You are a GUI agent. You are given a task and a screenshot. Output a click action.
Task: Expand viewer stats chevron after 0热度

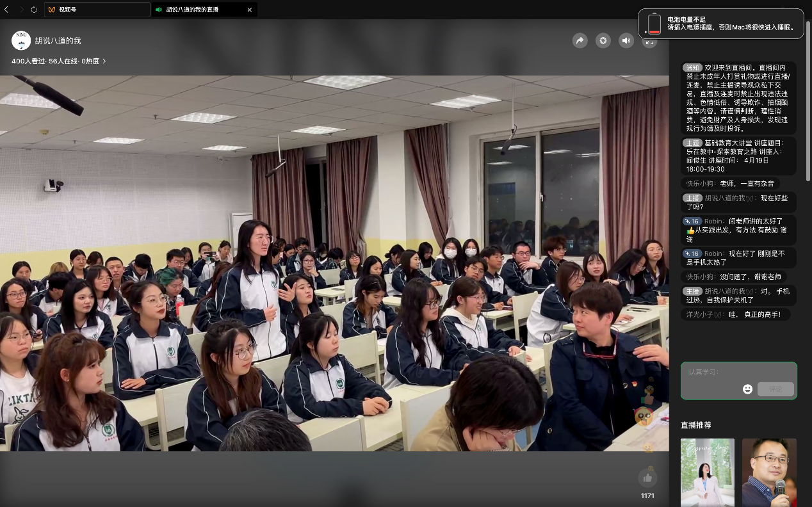(104, 61)
